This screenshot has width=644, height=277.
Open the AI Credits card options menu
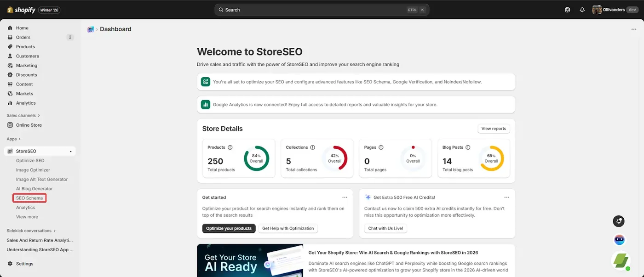pos(506,197)
